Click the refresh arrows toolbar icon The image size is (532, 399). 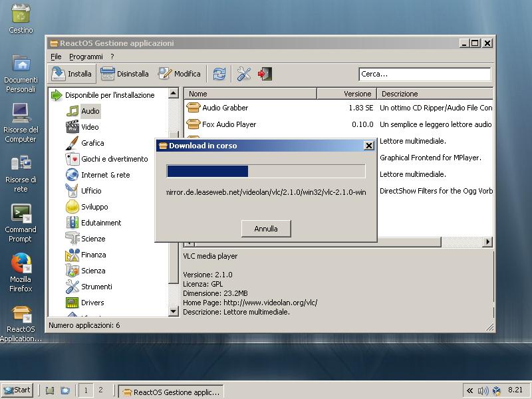tap(219, 74)
